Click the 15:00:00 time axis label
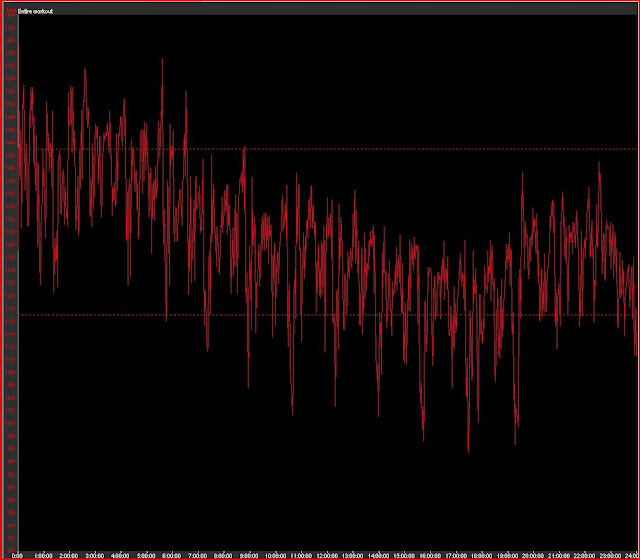Viewport: 640px width, 560px height. click(x=404, y=556)
